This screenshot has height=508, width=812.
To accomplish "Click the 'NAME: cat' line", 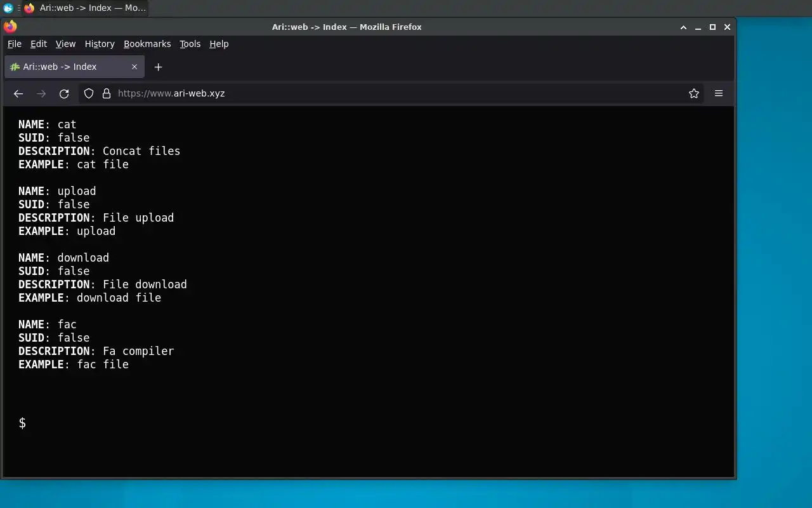I will (x=47, y=124).
